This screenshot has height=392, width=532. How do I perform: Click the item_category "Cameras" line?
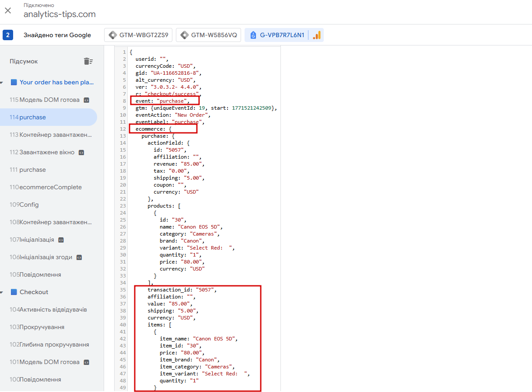[197, 367]
